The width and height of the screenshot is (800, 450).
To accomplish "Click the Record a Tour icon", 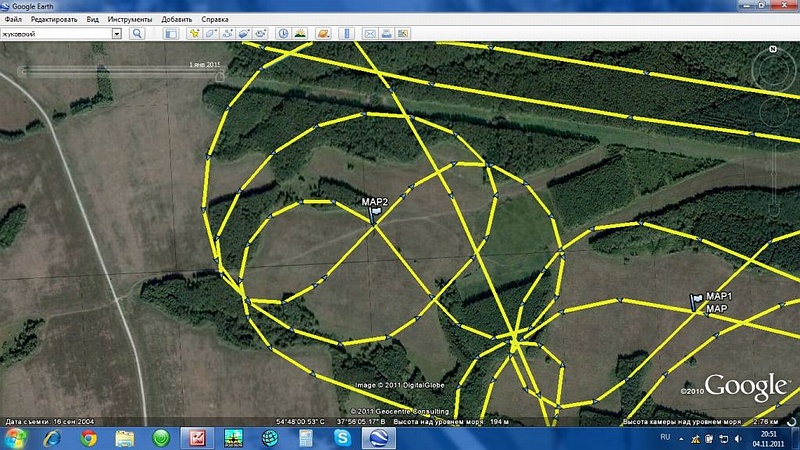I will point(261,33).
